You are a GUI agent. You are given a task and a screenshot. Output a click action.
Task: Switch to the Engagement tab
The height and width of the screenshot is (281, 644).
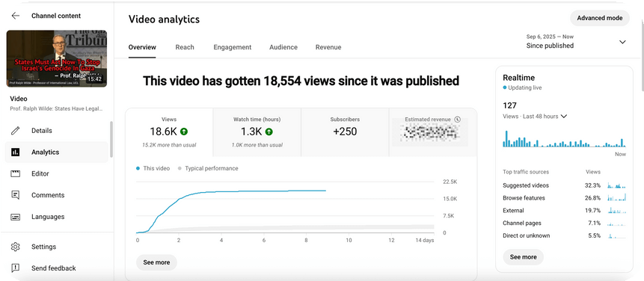pyautogui.click(x=232, y=47)
